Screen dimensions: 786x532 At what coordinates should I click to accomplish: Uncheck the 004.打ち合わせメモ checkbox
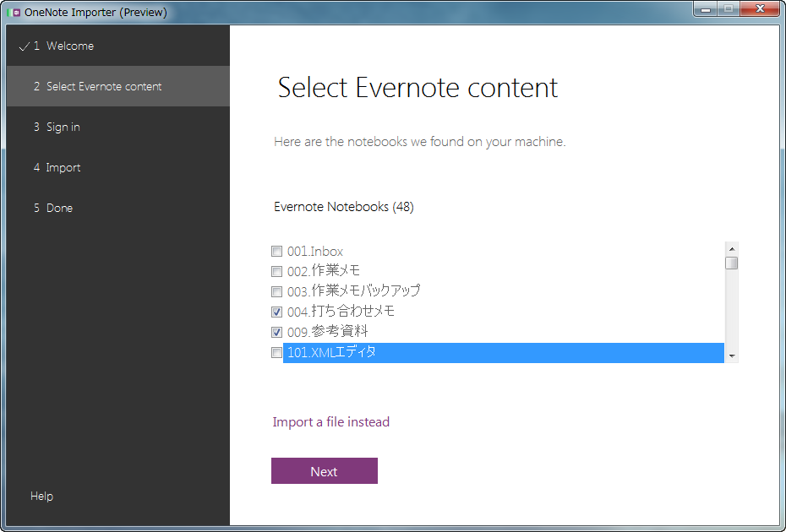pyautogui.click(x=276, y=312)
